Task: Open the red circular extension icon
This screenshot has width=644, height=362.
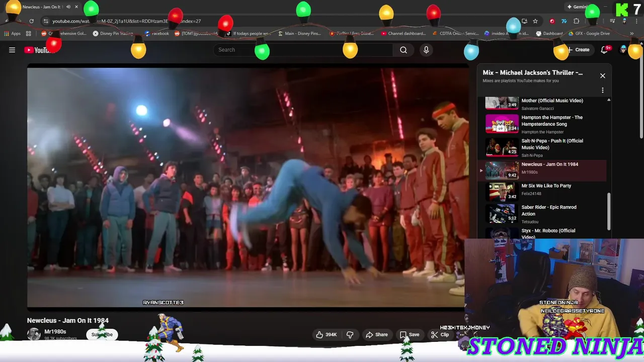Action: click(x=552, y=21)
